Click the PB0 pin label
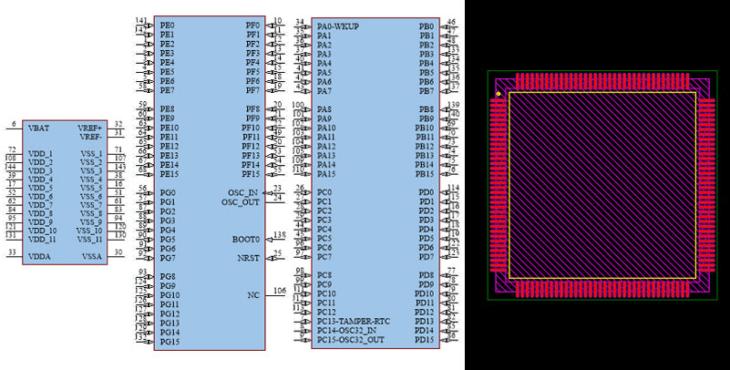730x370 pixels. tap(426, 27)
